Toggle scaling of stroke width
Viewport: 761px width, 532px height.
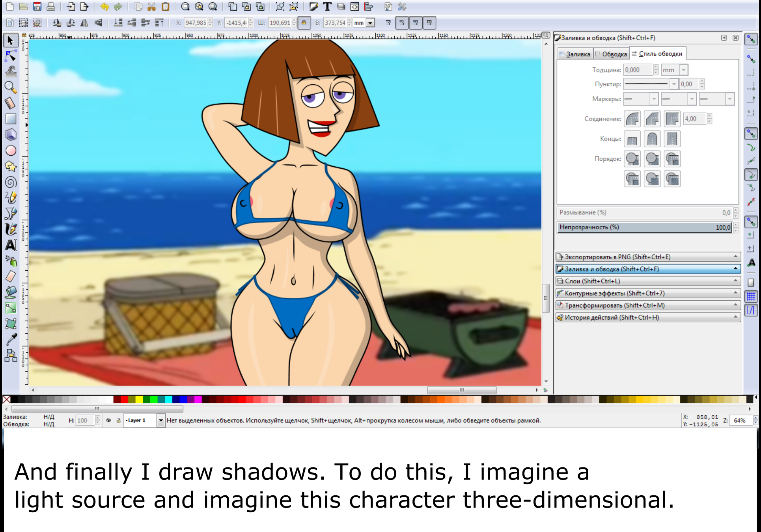pyautogui.click(x=388, y=23)
